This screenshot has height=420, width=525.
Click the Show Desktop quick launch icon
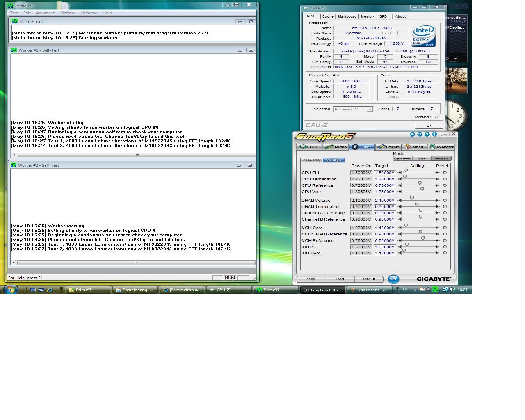coord(33,290)
